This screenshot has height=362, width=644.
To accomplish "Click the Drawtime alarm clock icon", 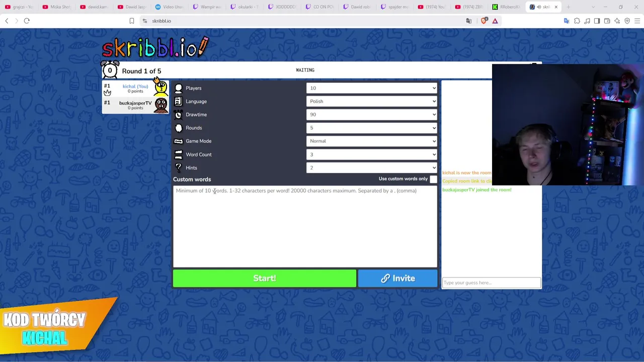I will coord(179,115).
